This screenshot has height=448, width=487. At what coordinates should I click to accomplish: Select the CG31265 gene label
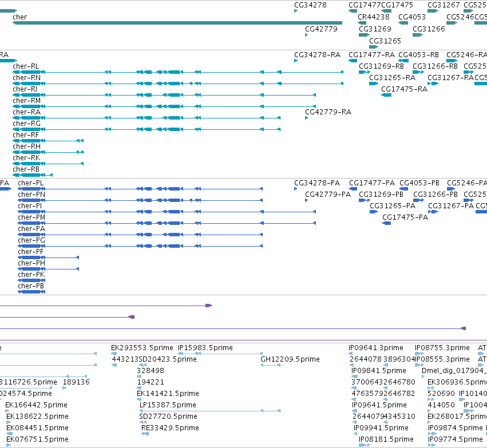pyautogui.click(x=385, y=41)
